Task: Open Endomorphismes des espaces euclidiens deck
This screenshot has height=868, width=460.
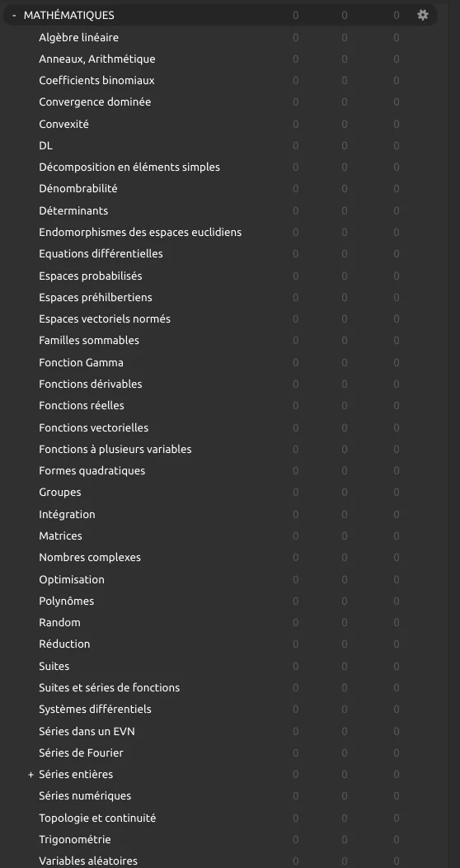Action: 140,232
